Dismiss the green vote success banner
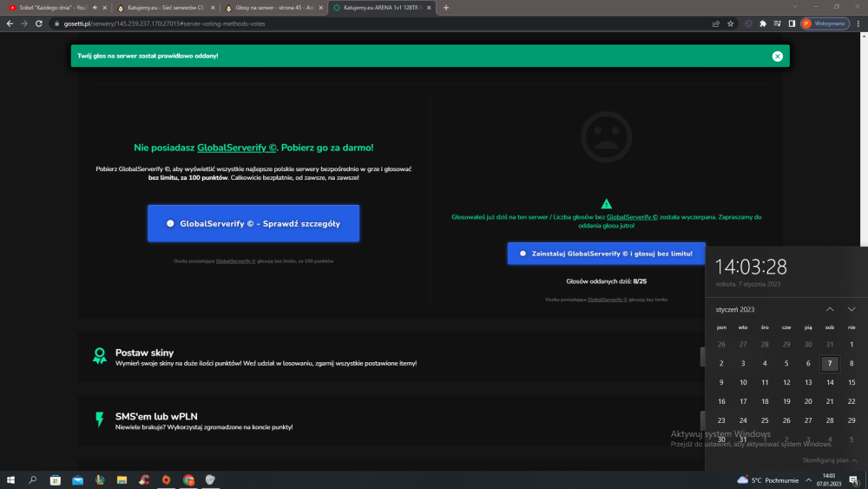This screenshot has width=868, height=489. [x=777, y=56]
